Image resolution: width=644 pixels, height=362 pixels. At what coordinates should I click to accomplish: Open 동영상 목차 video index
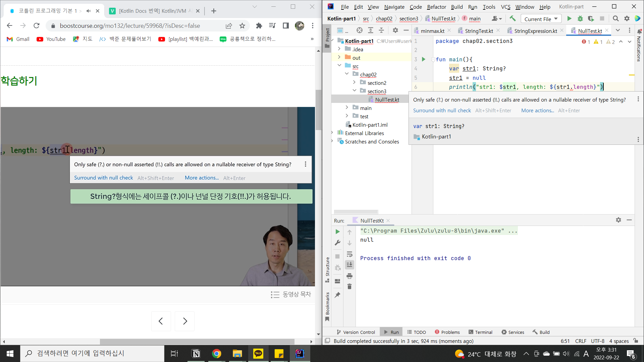point(291,294)
